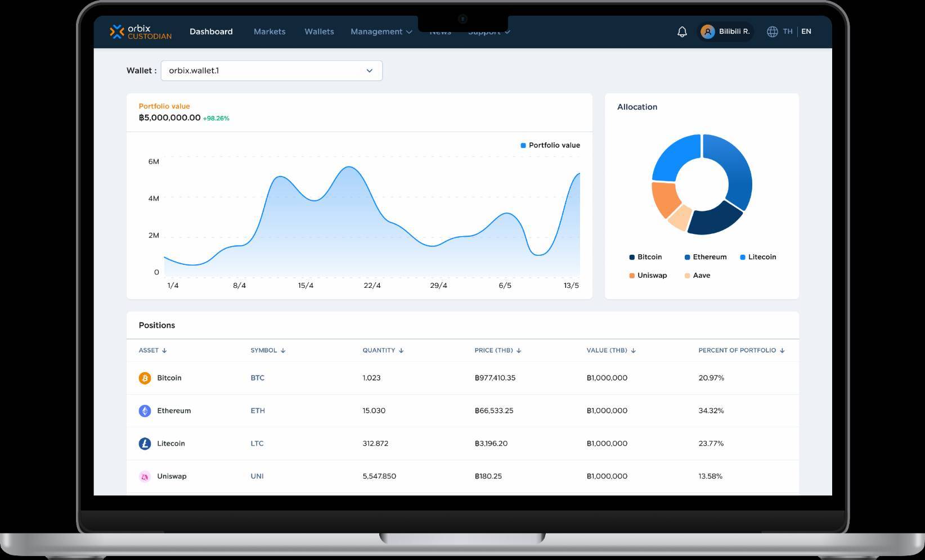Open the Wallets page

pos(319,32)
